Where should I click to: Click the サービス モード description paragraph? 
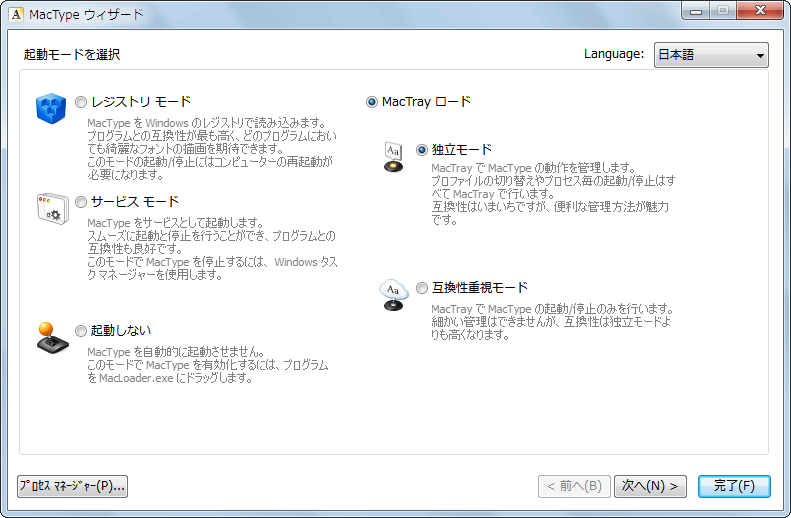click(212, 249)
